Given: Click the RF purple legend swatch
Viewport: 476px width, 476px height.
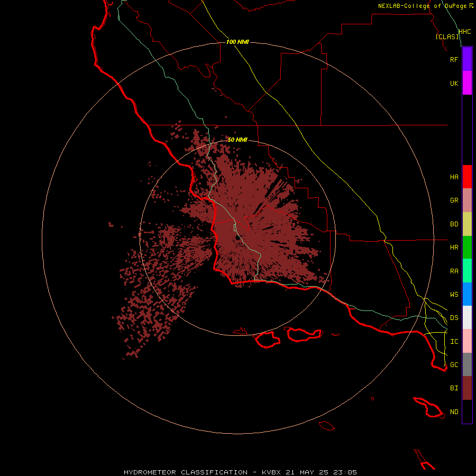Looking at the screenshot, I should click(467, 59).
